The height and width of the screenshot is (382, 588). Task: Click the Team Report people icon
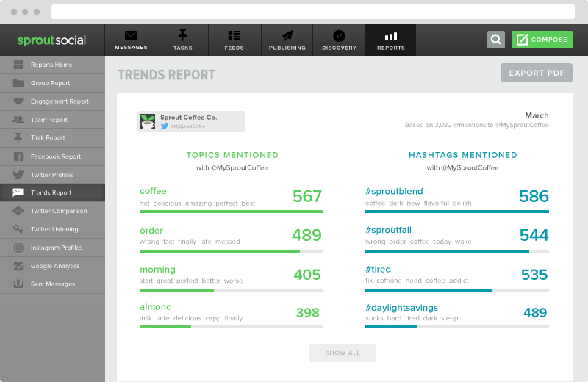coord(18,120)
